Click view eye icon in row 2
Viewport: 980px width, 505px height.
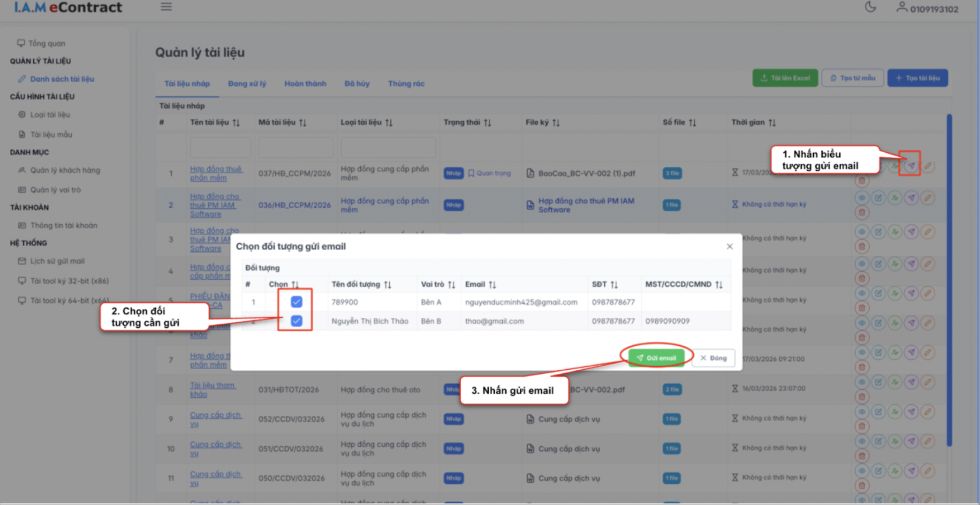[862, 198]
